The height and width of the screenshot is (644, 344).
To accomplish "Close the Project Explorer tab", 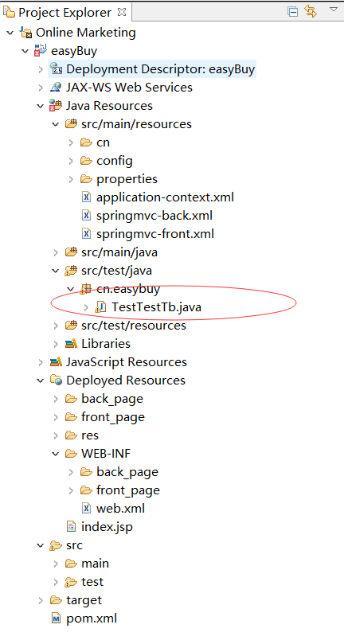I will (x=122, y=12).
